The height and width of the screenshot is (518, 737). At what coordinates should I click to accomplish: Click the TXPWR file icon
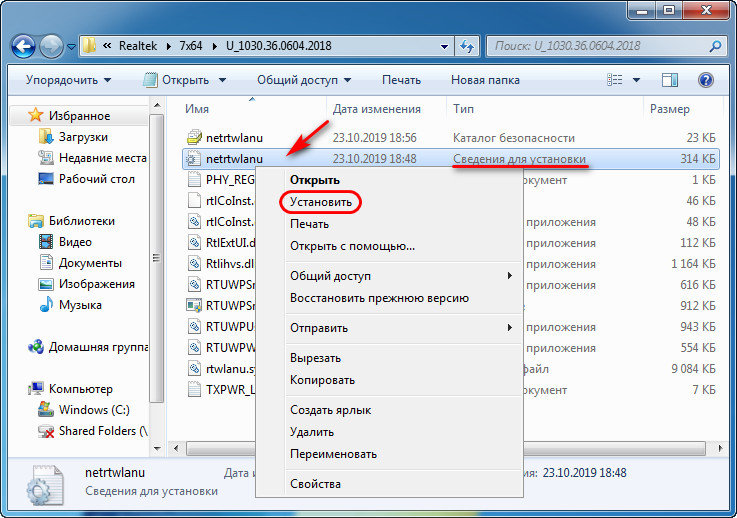click(194, 390)
